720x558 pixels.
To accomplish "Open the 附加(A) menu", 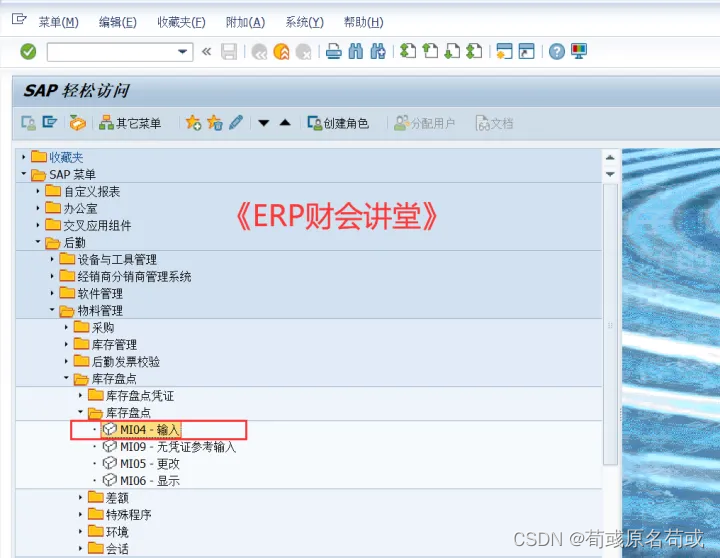I will pyautogui.click(x=245, y=22).
